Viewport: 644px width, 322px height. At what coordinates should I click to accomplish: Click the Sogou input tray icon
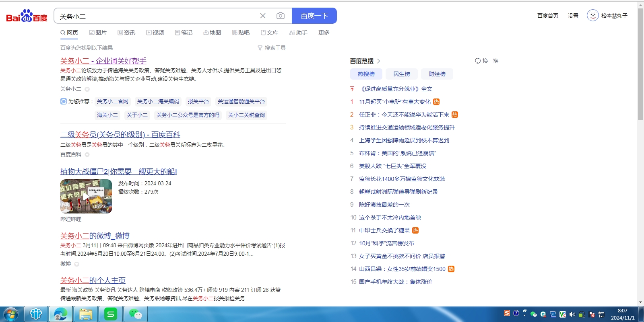click(507, 313)
